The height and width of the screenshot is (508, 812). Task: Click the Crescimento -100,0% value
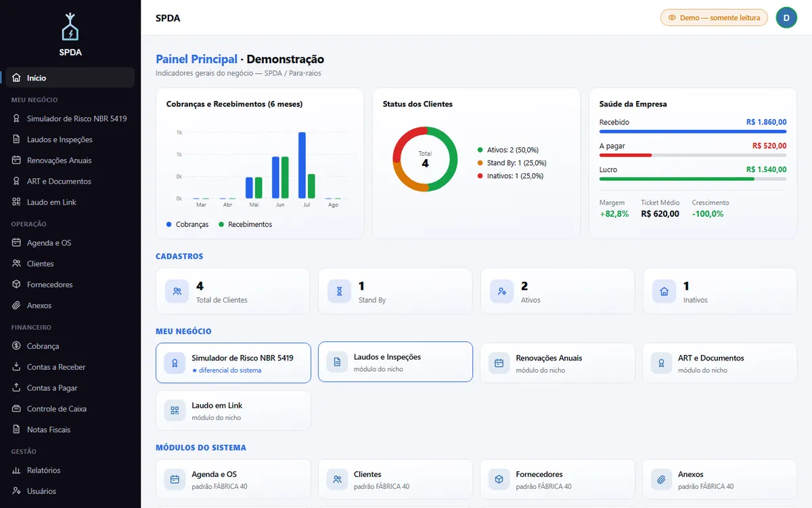point(708,213)
